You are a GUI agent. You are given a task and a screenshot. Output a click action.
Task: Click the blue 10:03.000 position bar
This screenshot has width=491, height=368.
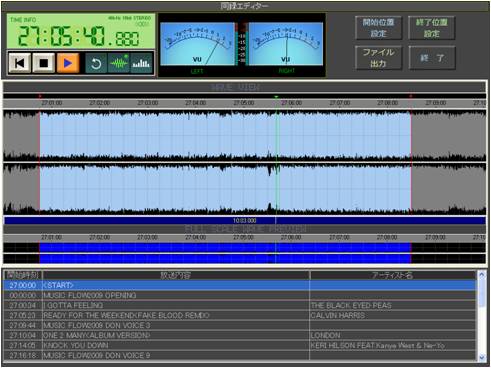coord(245,221)
